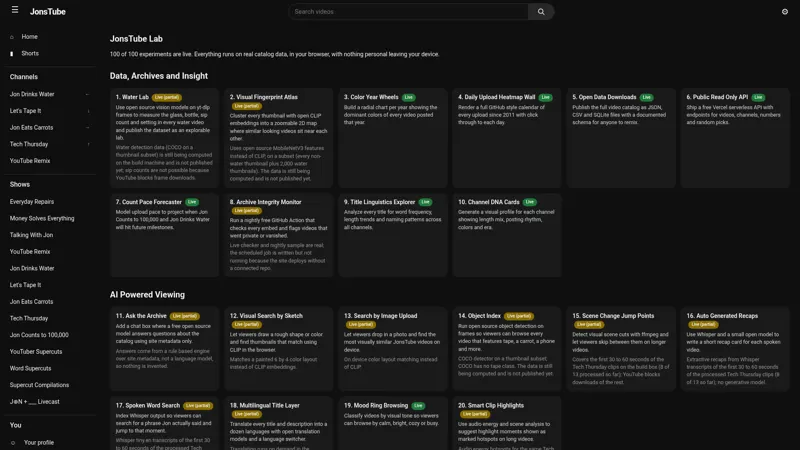Click arrow beside Jon Eats Carrots channel
Viewport: 800px width, 450px height.
point(88,128)
